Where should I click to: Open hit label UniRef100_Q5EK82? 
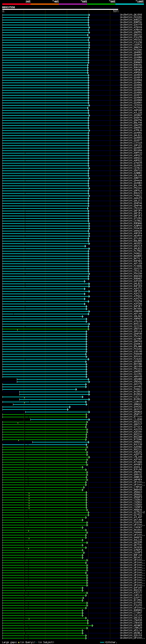point(131,382)
